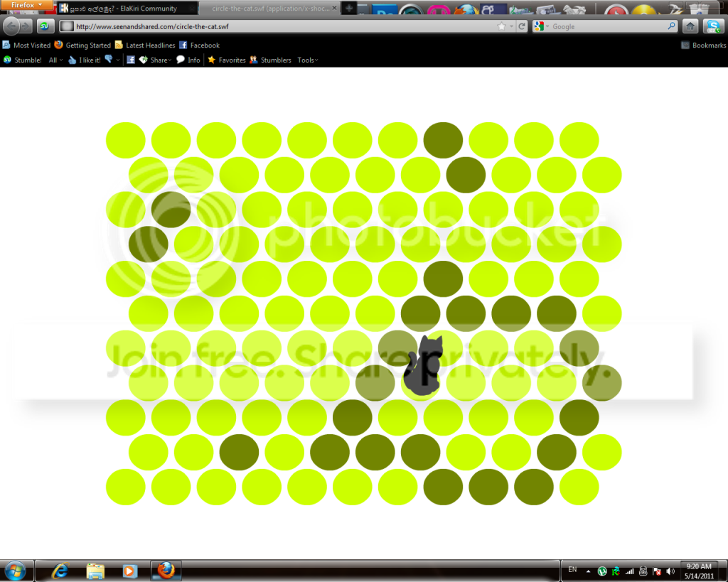This screenshot has width=728, height=582.
Task: Open a new tab with the plus button
Action: (349, 8)
